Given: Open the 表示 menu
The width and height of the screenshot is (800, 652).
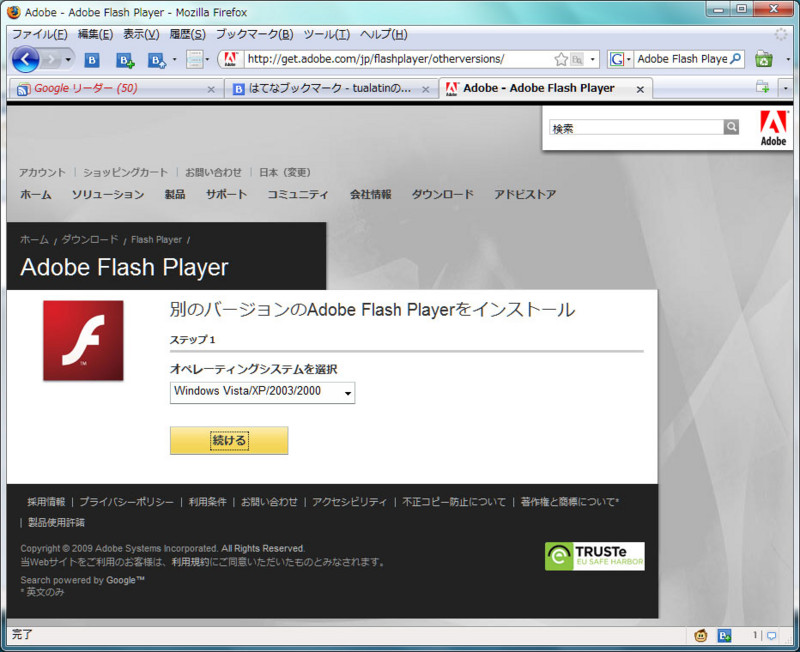Looking at the screenshot, I should [x=141, y=35].
